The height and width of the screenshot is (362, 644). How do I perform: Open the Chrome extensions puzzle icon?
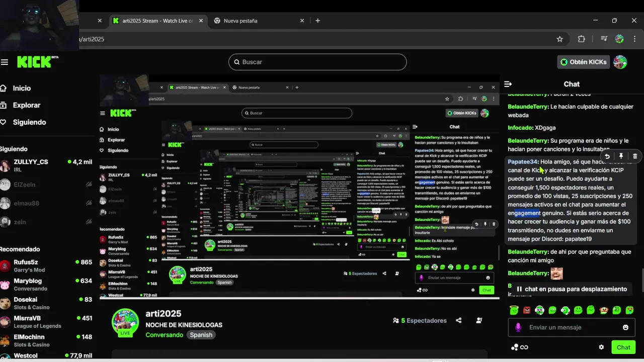[x=582, y=39]
